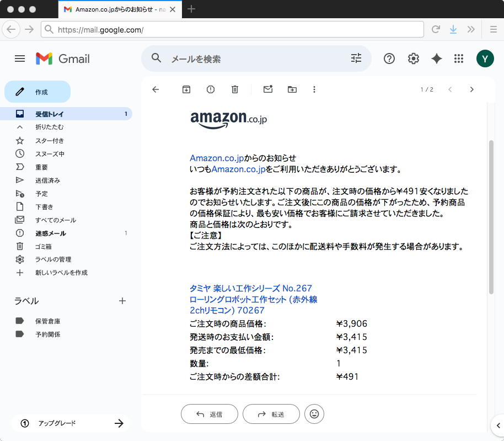
Task: Go to the next email arrow
Action: click(x=471, y=89)
